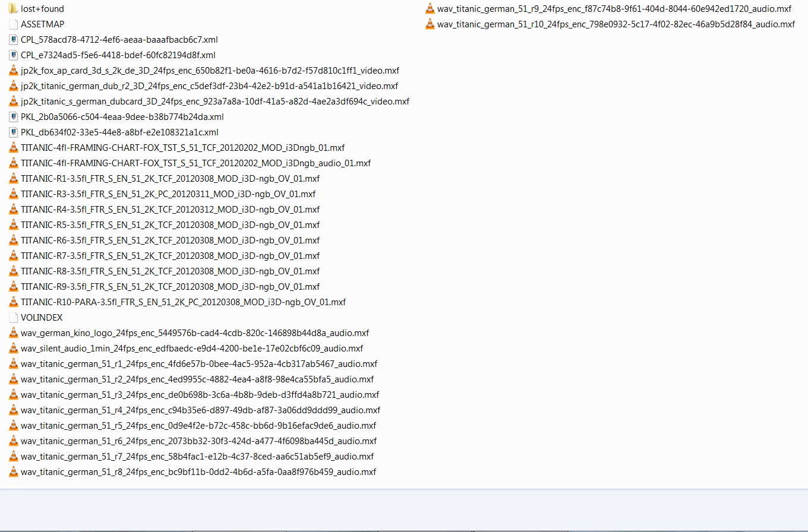Select the lost+found folder icon
808x532 pixels.
coord(13,9)
